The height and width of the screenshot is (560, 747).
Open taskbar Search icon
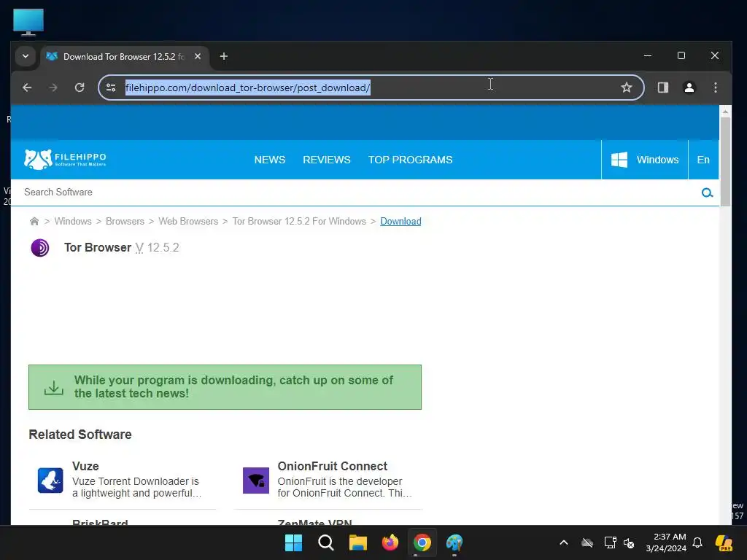pyautogui.click(x=326, y=542)
